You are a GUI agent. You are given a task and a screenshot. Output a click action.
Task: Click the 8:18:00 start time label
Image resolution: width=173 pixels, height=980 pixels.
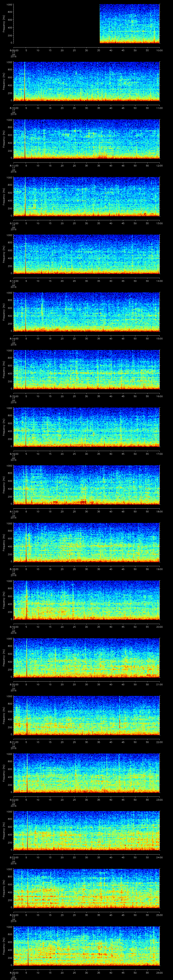tap(14, 569)
